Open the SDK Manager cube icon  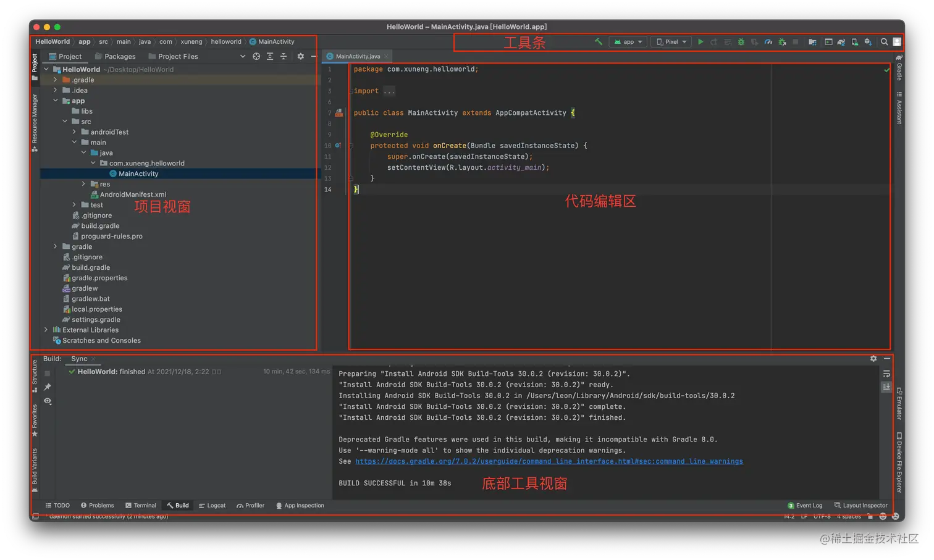coord(869,42)
